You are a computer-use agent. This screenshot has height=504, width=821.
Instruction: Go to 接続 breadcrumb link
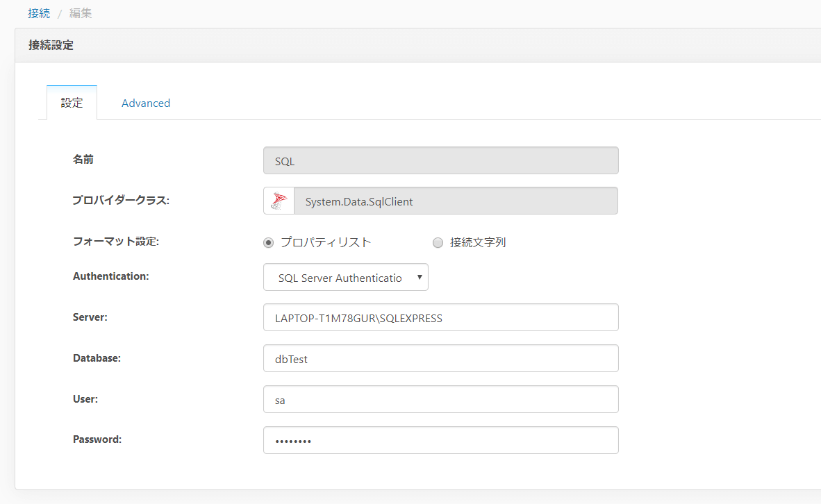39,13
